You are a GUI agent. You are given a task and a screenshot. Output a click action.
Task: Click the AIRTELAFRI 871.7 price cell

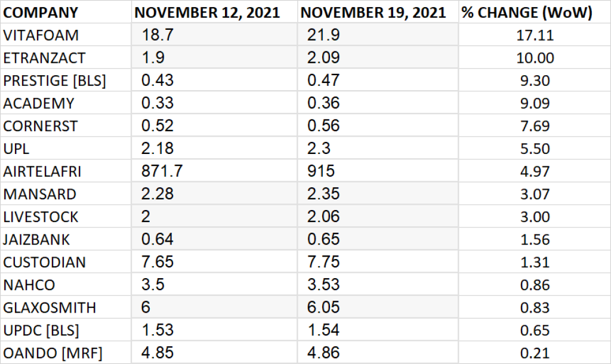click(214, 171)
